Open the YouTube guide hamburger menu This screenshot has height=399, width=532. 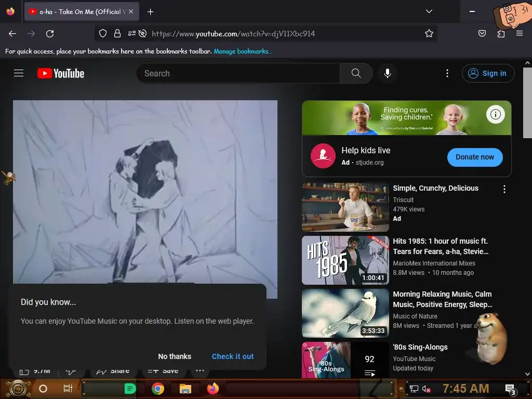coord(19,73)
